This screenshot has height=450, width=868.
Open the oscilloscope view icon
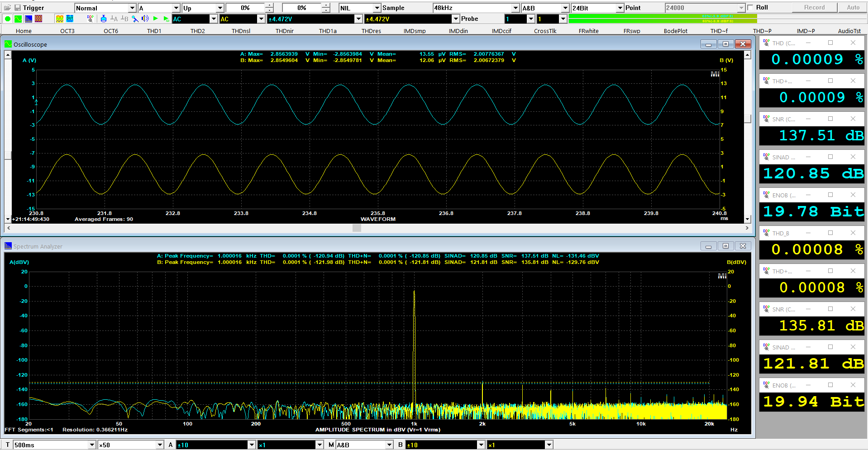coord(18,19)
